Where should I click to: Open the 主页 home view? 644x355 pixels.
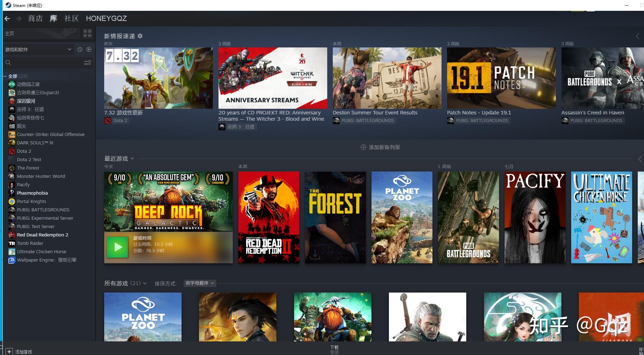coord(41,33)
